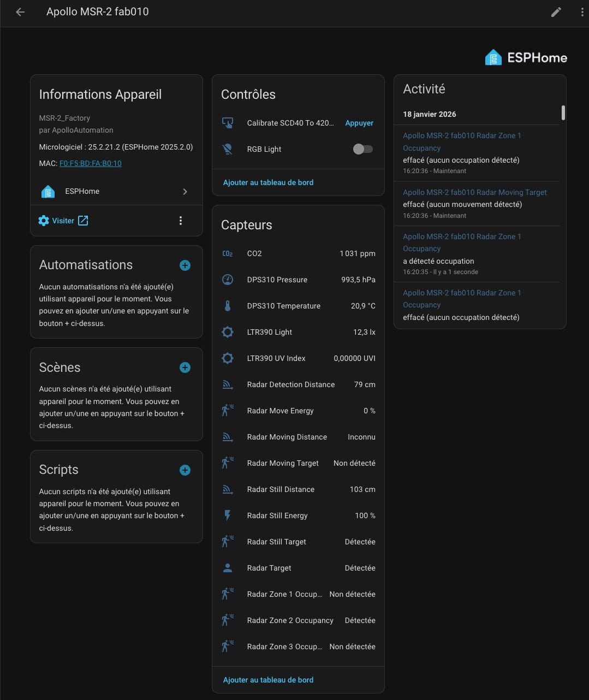Viewport: 589px width, 700px height.
Task: Add a script with plus icon
Action: (185, 470)
